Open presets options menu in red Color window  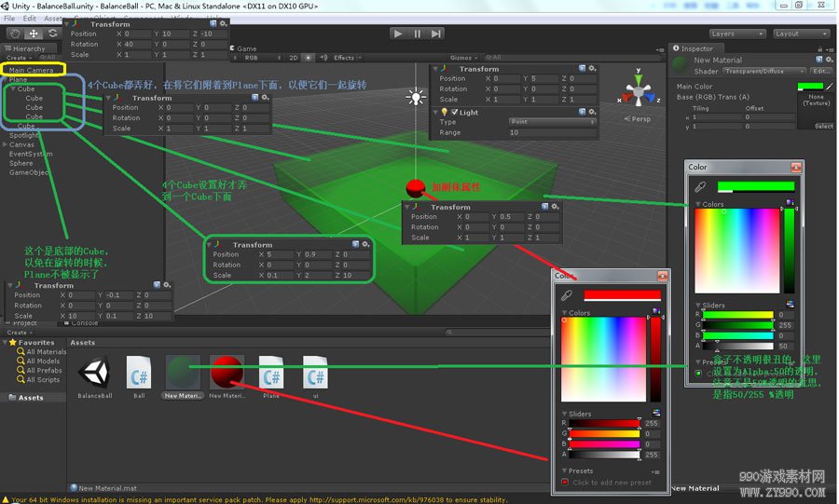[x=655, y=472]
